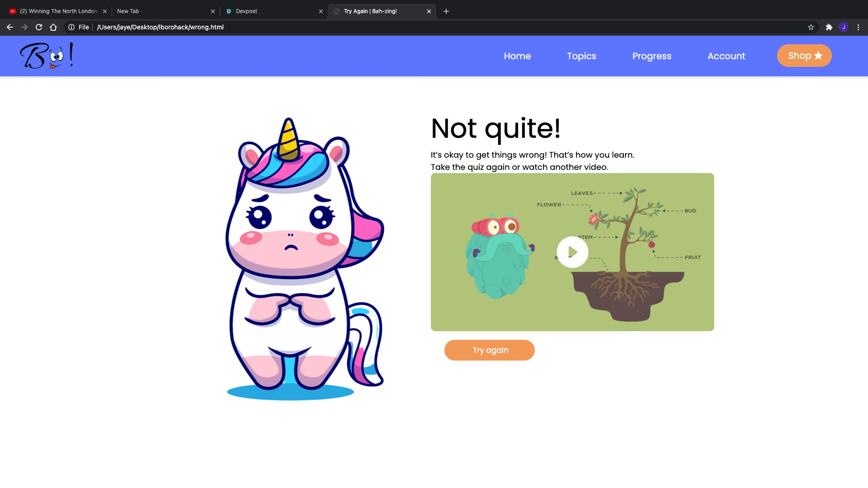Screen dimensions: 868x488
Task: Switch to the Winning The North London tab
Action: coord(54,11)
